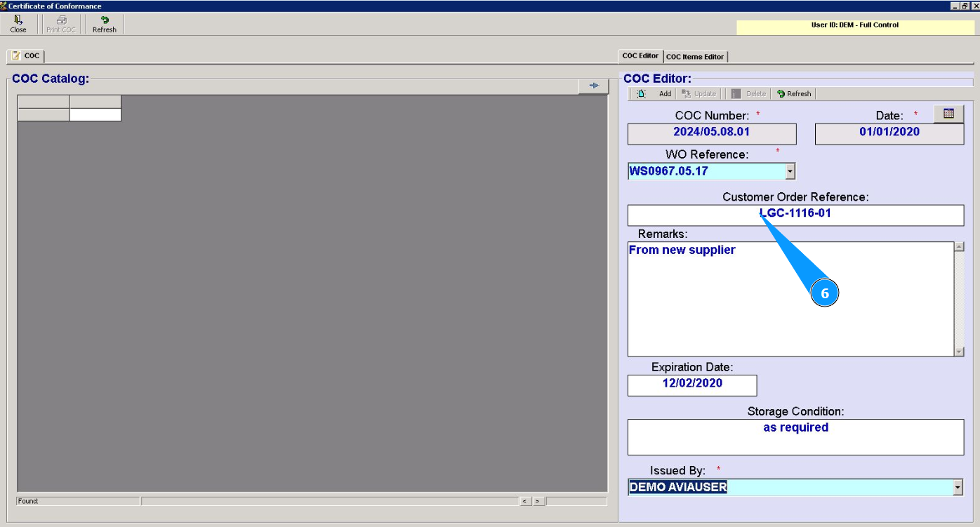This screenshot has height=527, width=980.
Task: Click the Remarks scrollbar up arrow
Action: coord(959,247)
